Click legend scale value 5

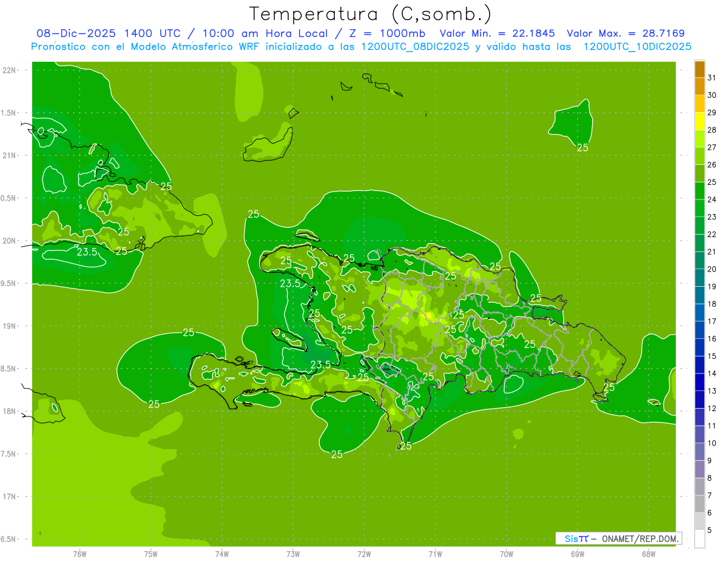point(711,530)
